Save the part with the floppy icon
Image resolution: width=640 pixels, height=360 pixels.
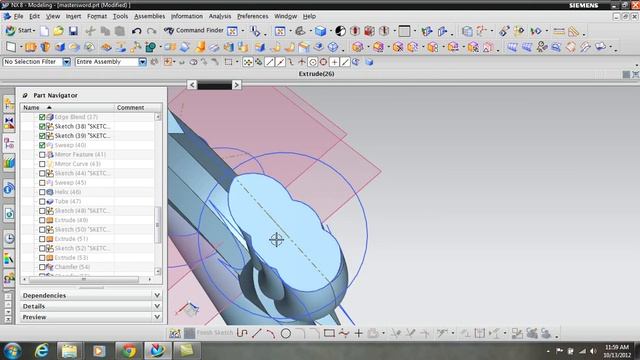pyautogui.click(x=73, y=31)
